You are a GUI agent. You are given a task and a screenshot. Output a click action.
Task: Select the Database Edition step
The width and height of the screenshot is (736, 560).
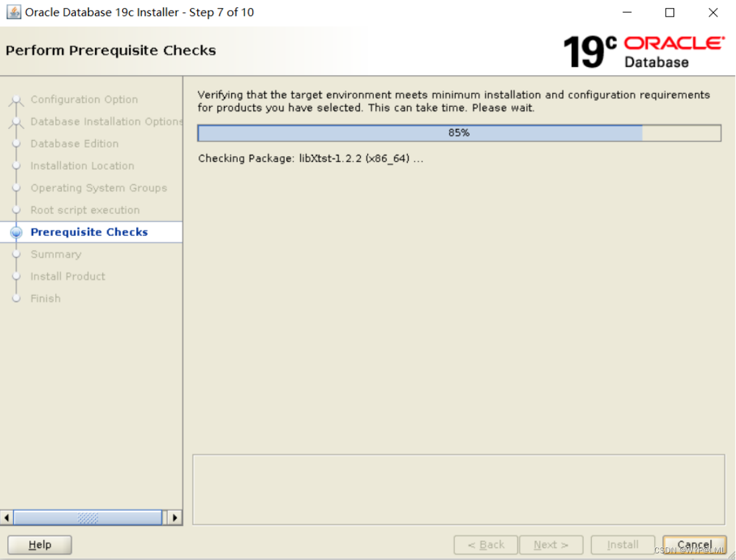click(x=74, y=143)
